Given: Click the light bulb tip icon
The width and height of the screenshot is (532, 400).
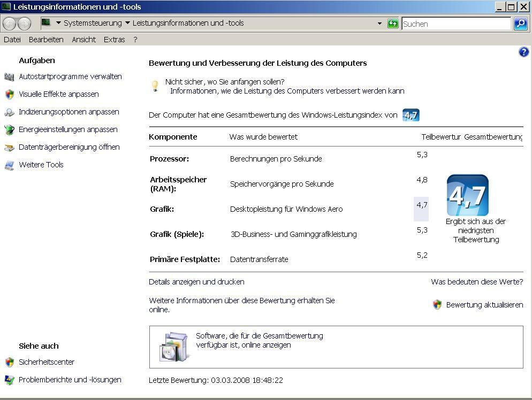Looking at the screenshot, I should pos(155,86).
